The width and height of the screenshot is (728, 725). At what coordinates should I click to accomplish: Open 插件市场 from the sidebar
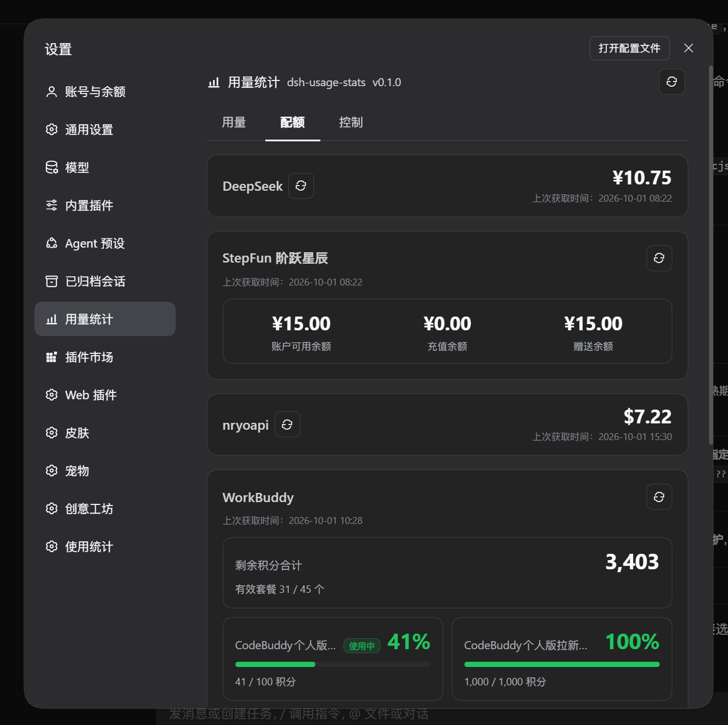click(105, 357)
